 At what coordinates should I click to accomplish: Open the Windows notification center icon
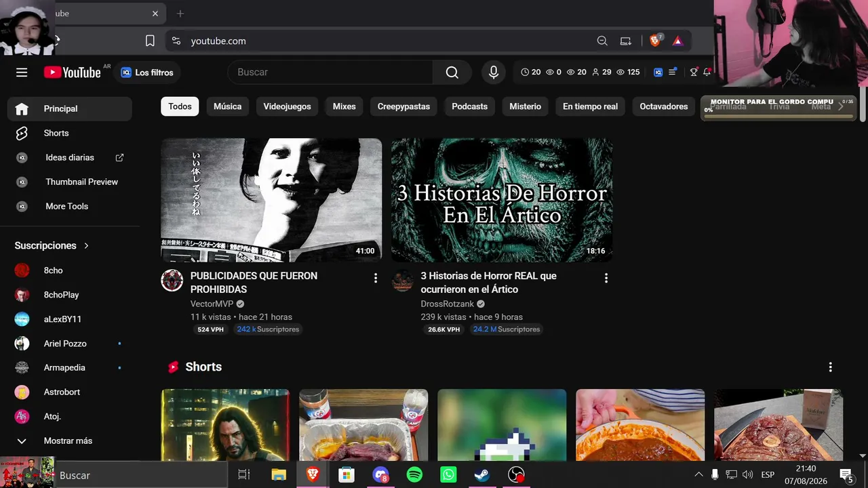click(846, 475)
